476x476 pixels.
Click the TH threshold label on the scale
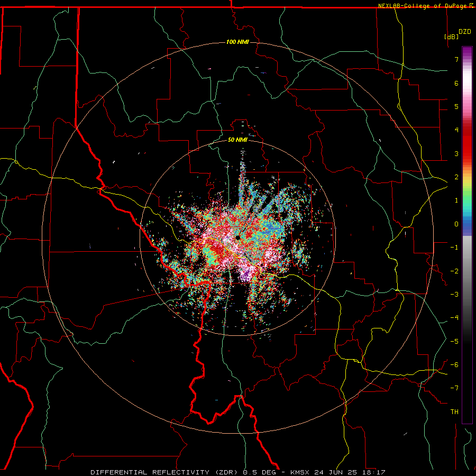pyautogui.click(x=454, y=412)
